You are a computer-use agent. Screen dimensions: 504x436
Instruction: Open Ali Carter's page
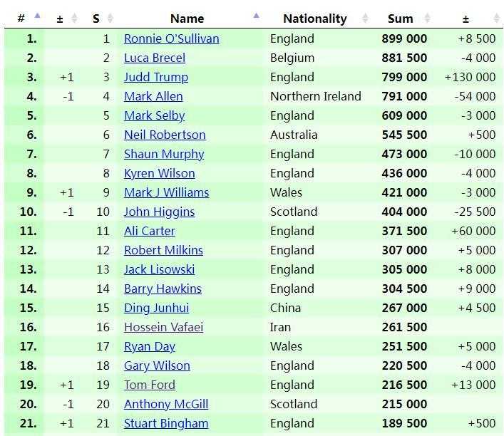point(149,231)
